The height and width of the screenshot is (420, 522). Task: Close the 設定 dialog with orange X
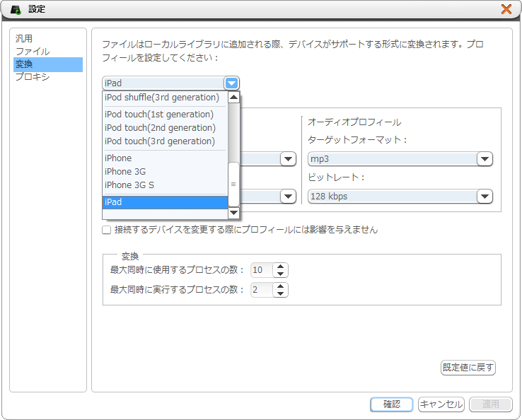point(506,9)
